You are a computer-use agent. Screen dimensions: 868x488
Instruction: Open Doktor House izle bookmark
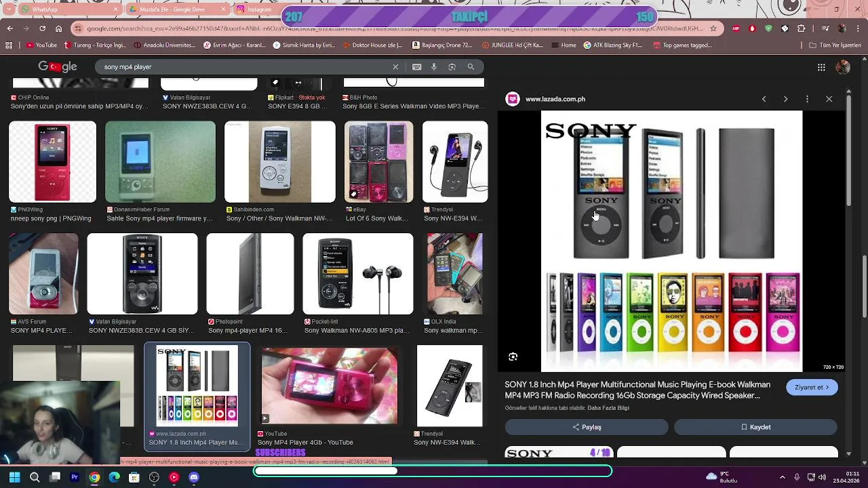pos(372,45)
